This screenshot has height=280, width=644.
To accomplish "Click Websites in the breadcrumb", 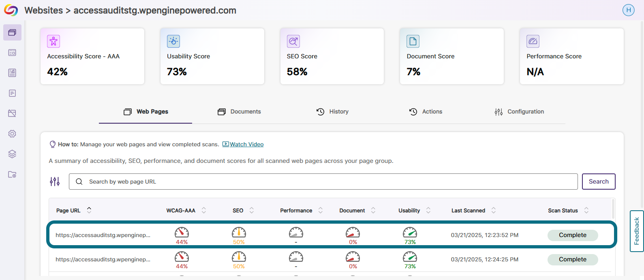I will point(44,11).
